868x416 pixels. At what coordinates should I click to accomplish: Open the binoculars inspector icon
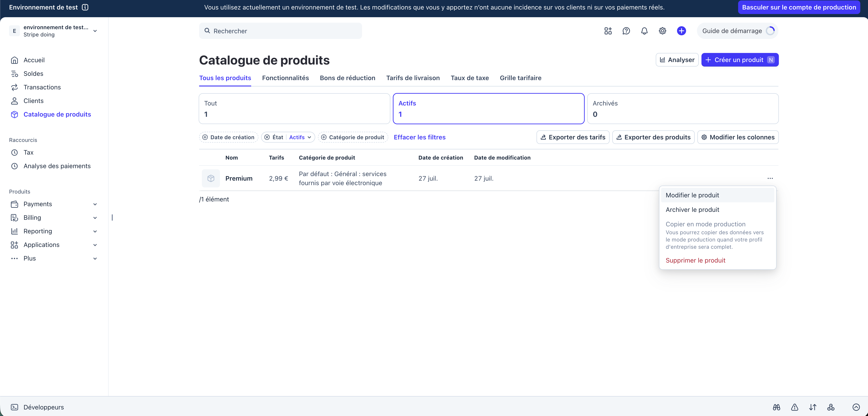(x=776, y=407)
